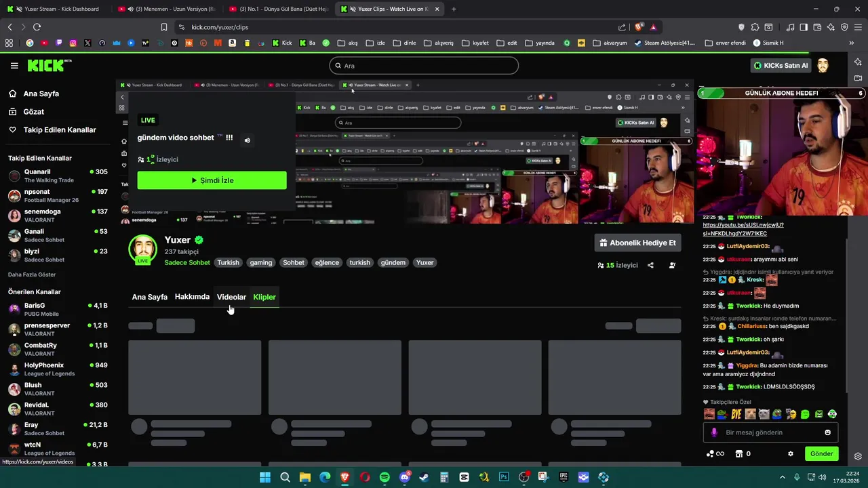Open the YouTube link in chat
This screenshot has width=868, height=488.
[743, 229]
